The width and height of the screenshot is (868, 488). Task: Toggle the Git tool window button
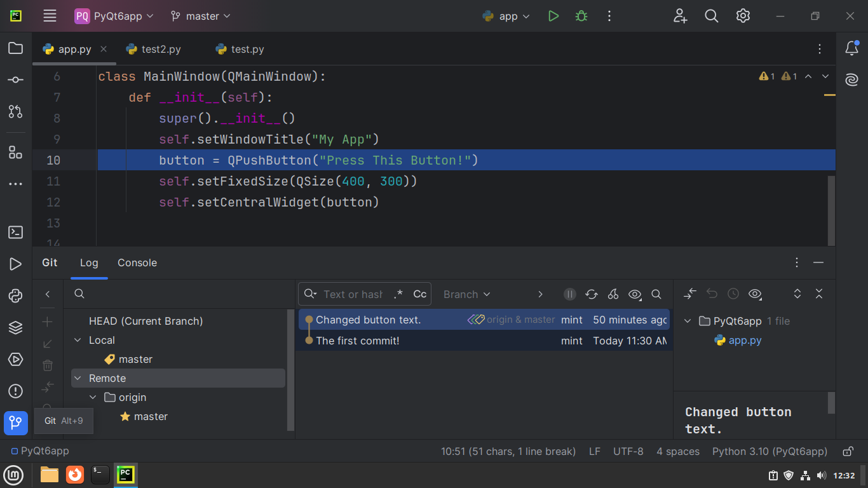pyautogui.click(x=16, y=423)
